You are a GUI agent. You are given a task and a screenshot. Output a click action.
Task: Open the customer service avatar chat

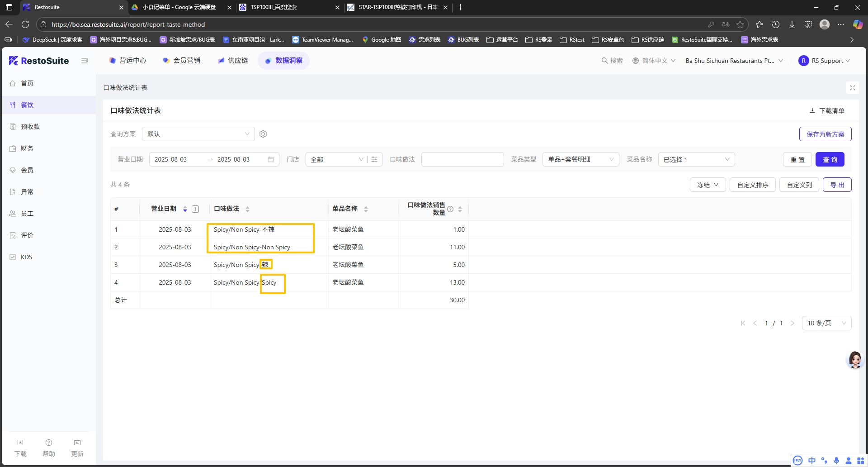(854, 360)
